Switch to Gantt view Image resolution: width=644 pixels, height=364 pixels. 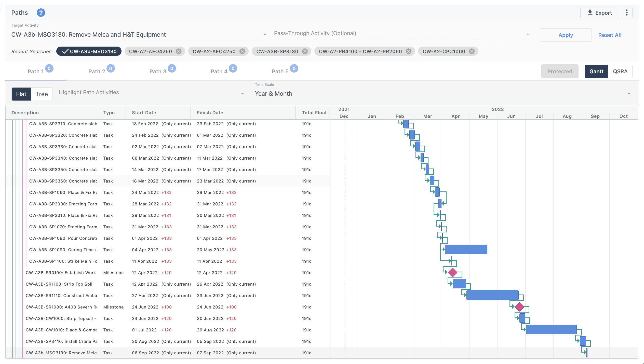(x=596, y=71)
